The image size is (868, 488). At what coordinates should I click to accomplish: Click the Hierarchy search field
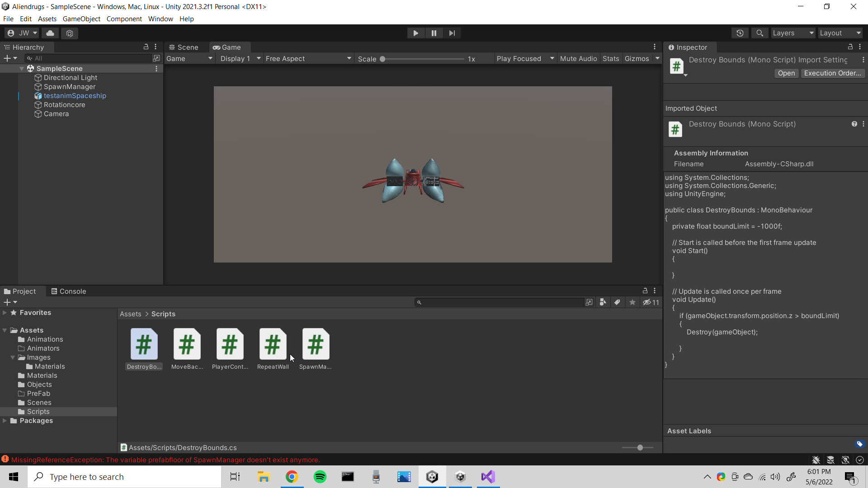coord(88,58)
